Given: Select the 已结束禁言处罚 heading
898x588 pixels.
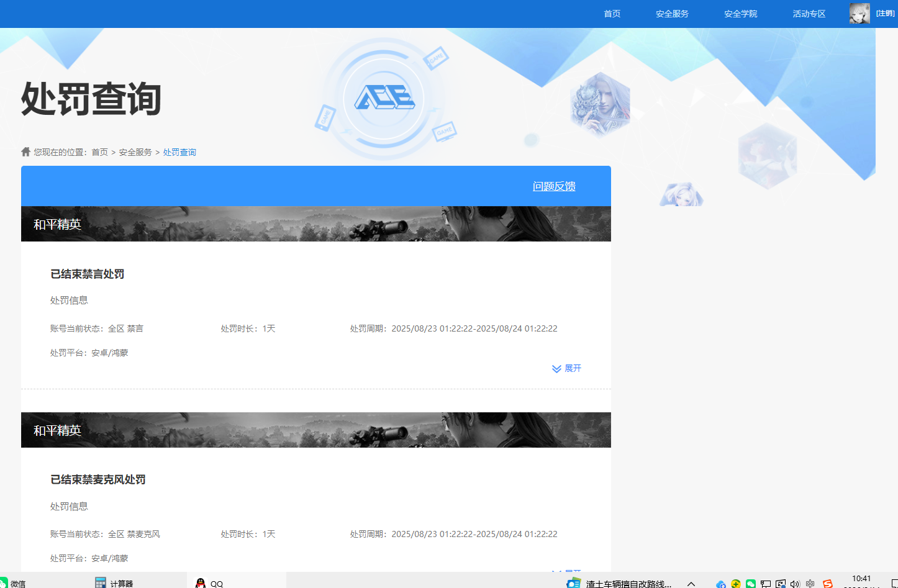Looking at the screenshot, I should (88, 274).
